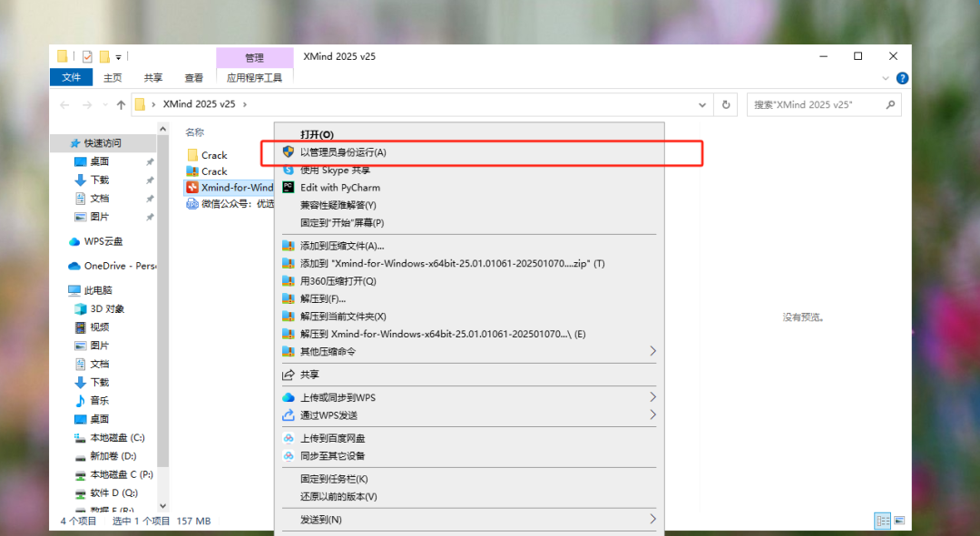This screenshot has width=980, height=536.
Task: Click 上传到百度网盘 Baidu icon
Action: point(289,439)
